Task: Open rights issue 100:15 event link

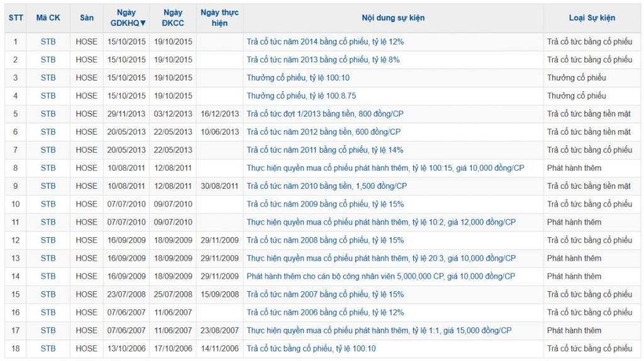Action: [385, 168]
